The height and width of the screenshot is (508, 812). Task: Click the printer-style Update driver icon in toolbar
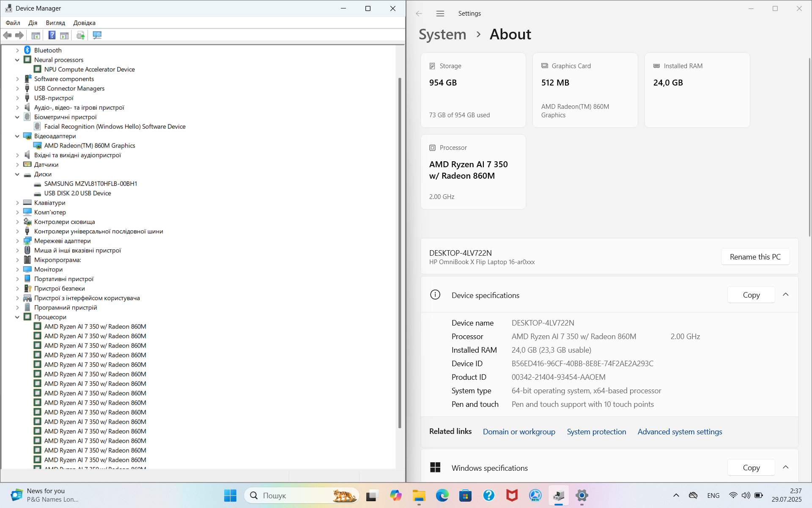pos(80,35)
